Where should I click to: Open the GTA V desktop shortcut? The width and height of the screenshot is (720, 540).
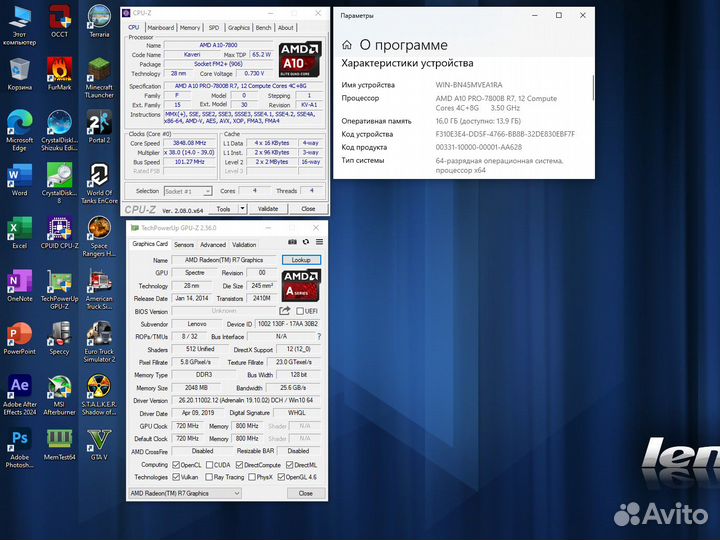coord(99,444)
